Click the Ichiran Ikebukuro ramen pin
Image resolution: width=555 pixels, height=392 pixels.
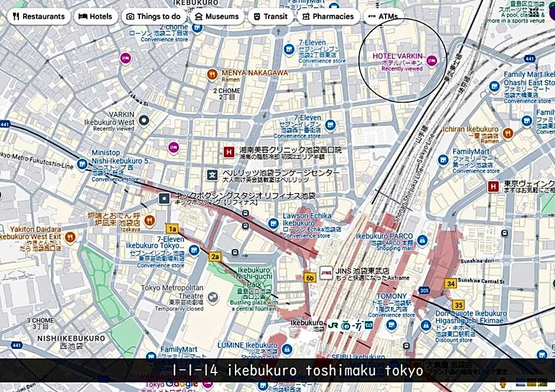pos(508,133)
